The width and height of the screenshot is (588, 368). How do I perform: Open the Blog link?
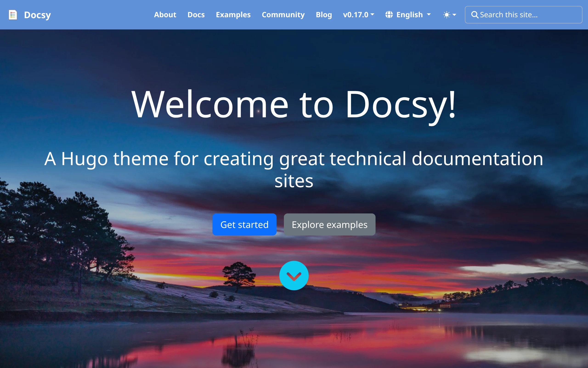point(324,14)
